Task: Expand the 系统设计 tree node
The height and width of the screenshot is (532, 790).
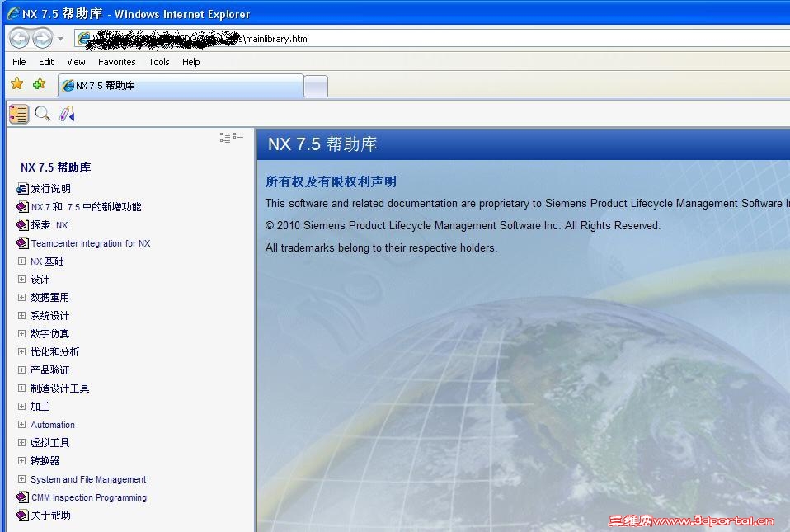Action: pyautogui.click(x=21, y=315)
